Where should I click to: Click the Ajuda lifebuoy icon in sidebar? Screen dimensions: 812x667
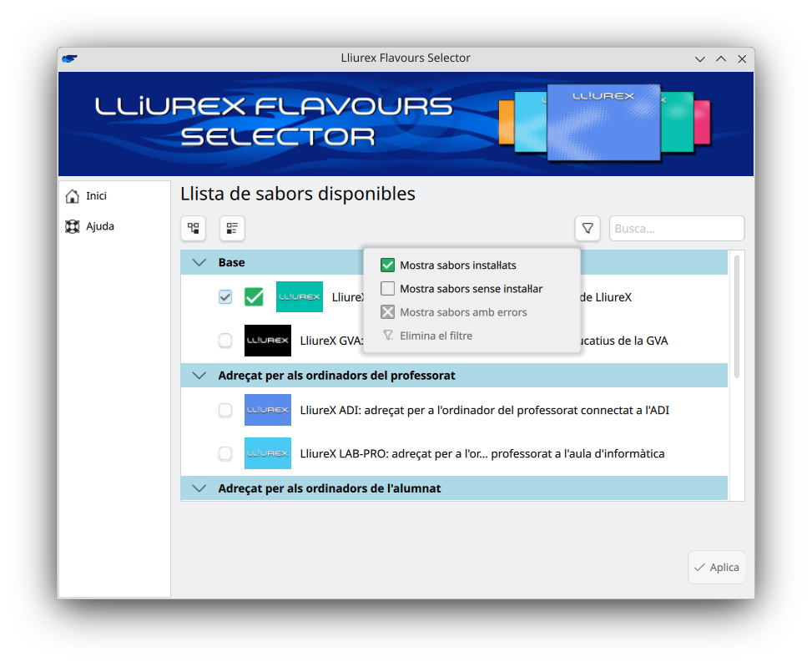click(73, 226)
